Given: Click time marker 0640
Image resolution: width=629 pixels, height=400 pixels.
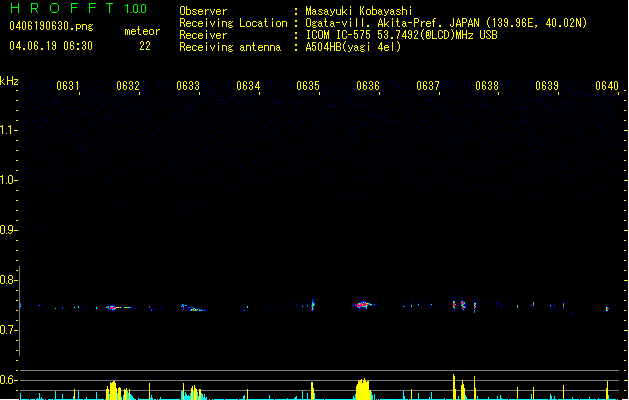Looking at the screenshot, I should coord(607,86).
